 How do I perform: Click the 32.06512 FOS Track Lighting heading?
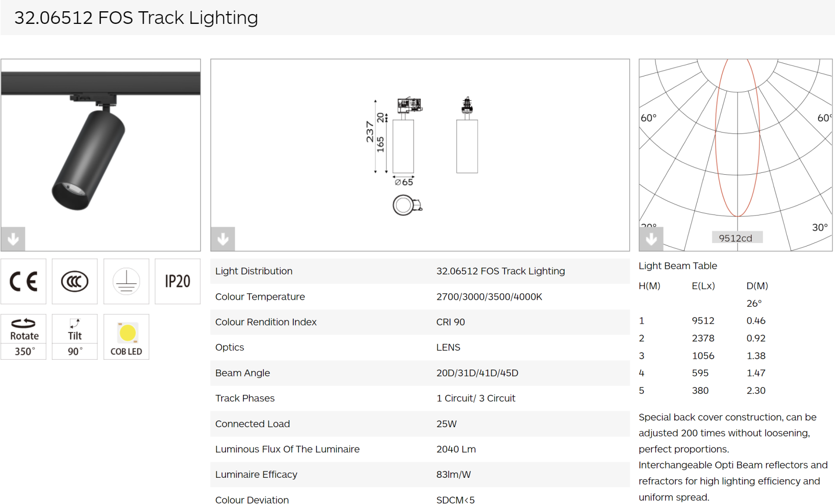(x=136, y=18)
